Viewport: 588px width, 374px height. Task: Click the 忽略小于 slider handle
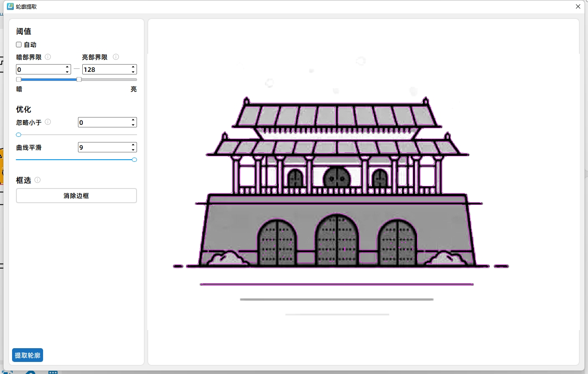click(x=18, y=134)
